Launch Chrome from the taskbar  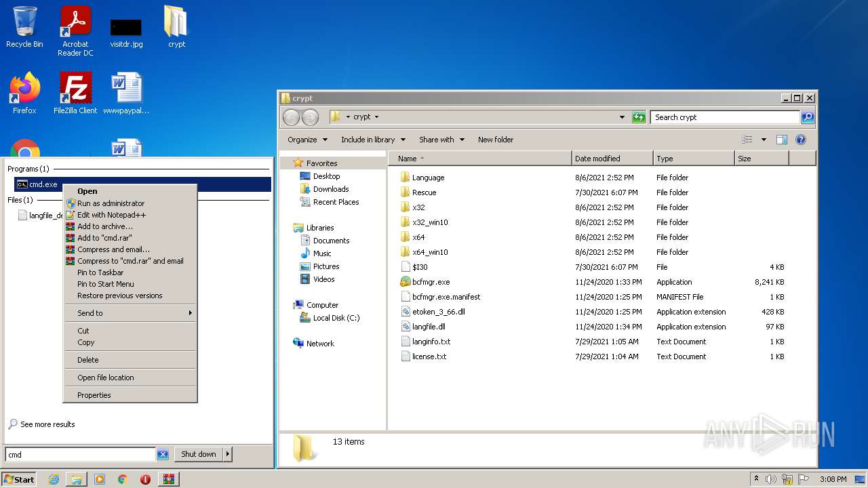click(x=123, y=479)
